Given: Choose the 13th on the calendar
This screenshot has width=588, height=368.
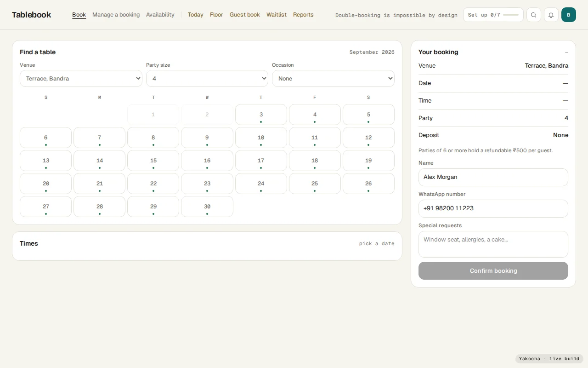Looking at the screenshot, I should point(45,161).
